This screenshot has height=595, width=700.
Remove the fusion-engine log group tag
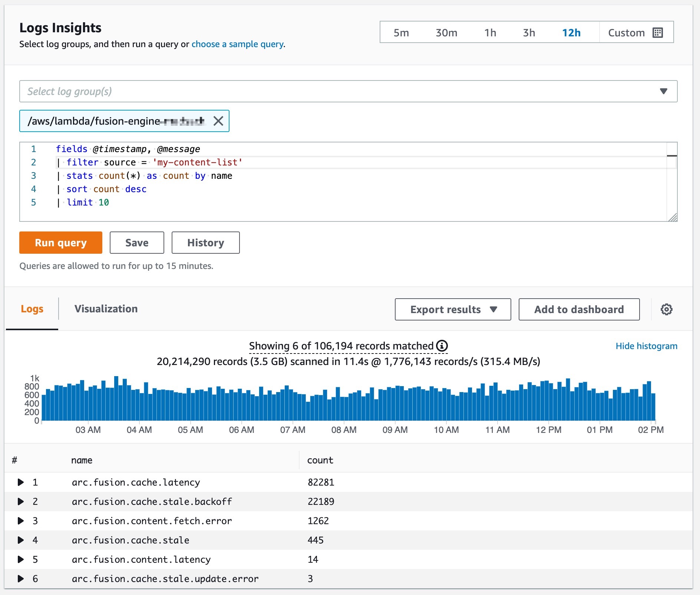click(x=218, y=121)
